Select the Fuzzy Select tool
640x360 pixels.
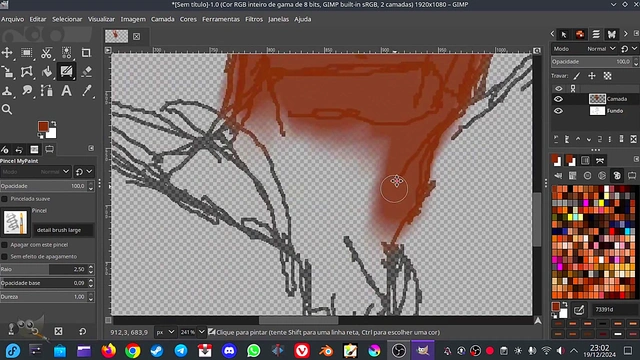pyautogui.click(x=66, y=53)
